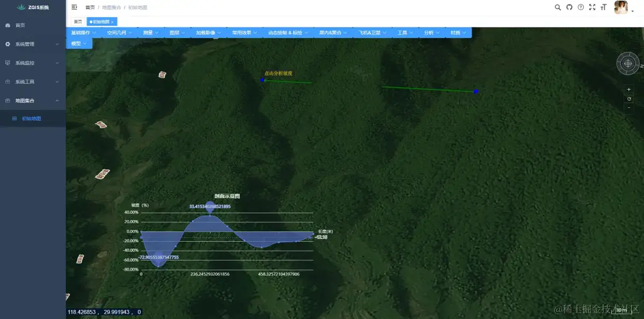644x319 pixels.
Task: Click the help question-mark icon
Action: pyautogui.click(x=581, y=7)
